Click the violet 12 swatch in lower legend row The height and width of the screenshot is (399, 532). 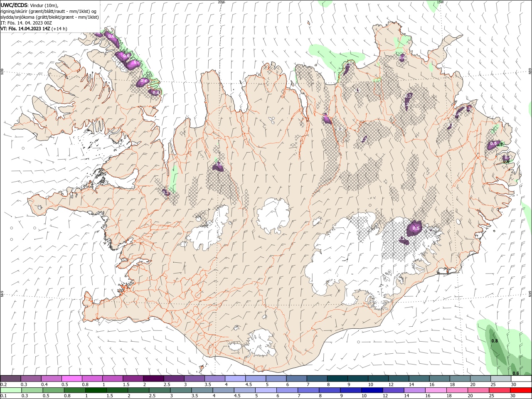click(x=393, y=390)
